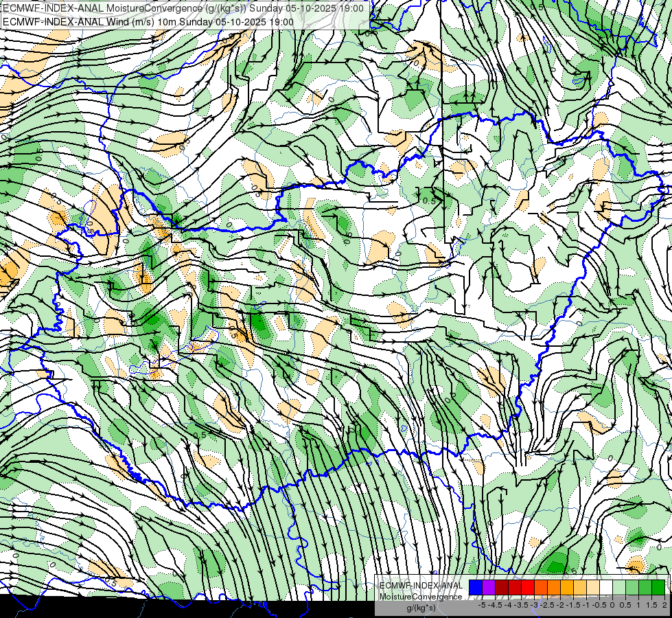This screenshot has width=672, height=618.
Task: Click the -2.5 legend tick label
Action: 547,605
